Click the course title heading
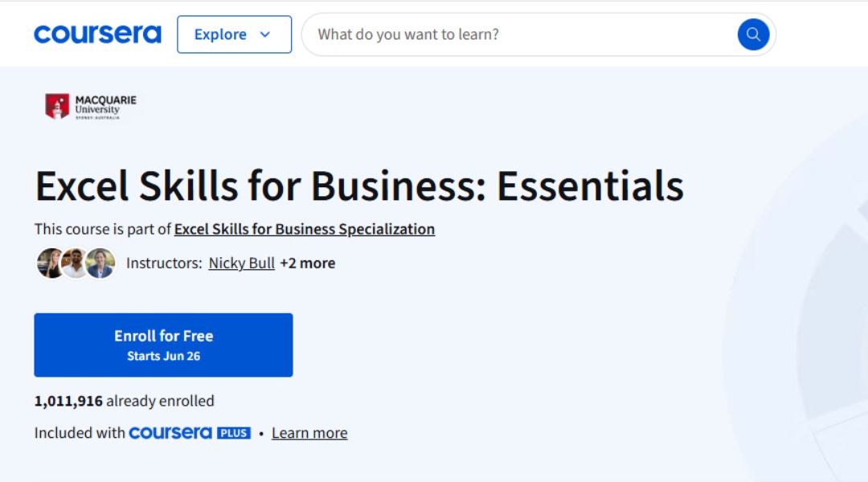868x482 pixels. pyautogui.click(x=359, y=186)
